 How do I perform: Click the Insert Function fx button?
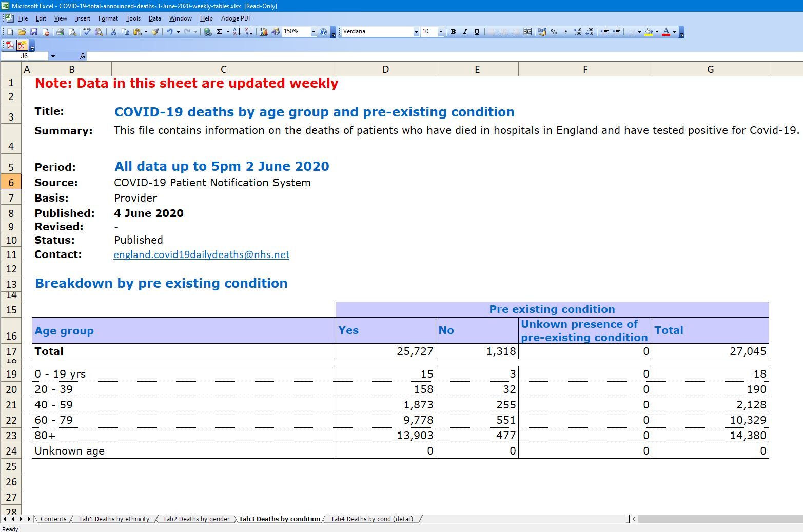point(83,56)
